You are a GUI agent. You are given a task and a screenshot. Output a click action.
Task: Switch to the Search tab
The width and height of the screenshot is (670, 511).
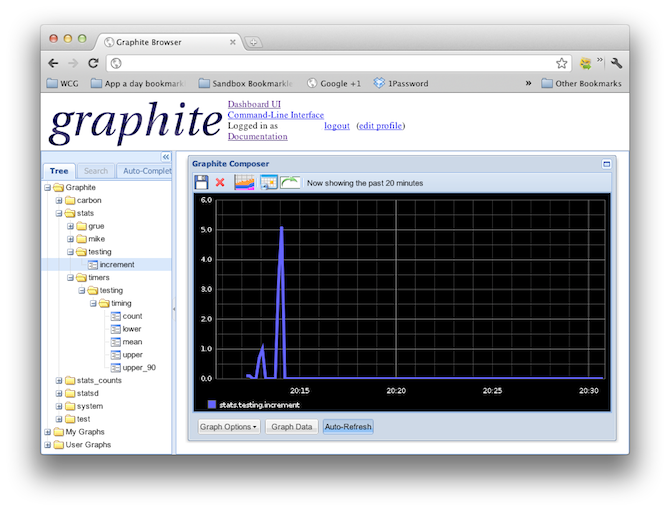pyautogui.click(x=96, y=171)
